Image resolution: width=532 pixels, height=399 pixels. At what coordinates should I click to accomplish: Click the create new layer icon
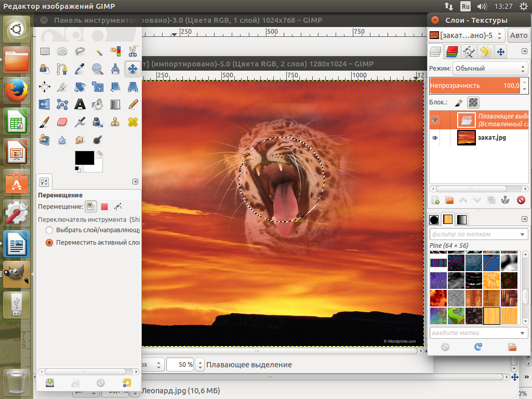coord(436,200)
